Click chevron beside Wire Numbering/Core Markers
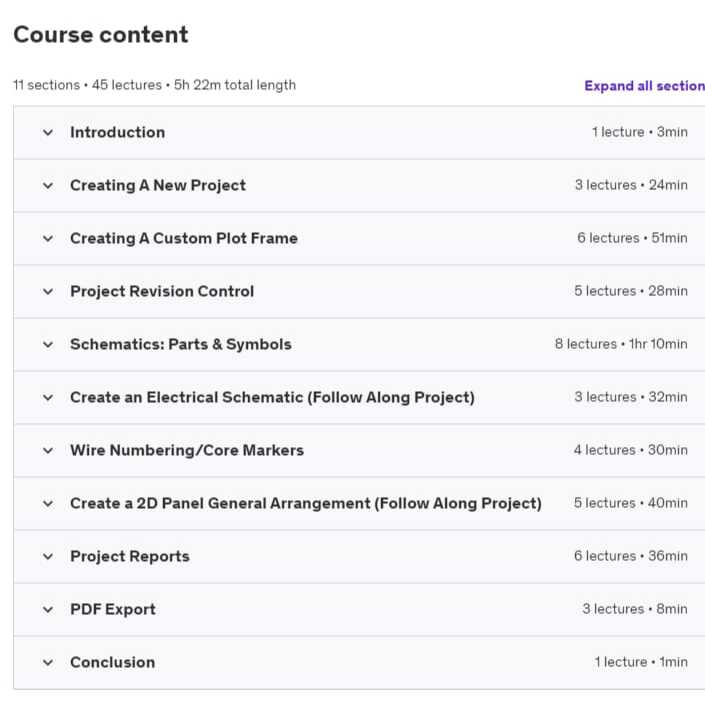 pyautogui.click(x=48, y=450)
